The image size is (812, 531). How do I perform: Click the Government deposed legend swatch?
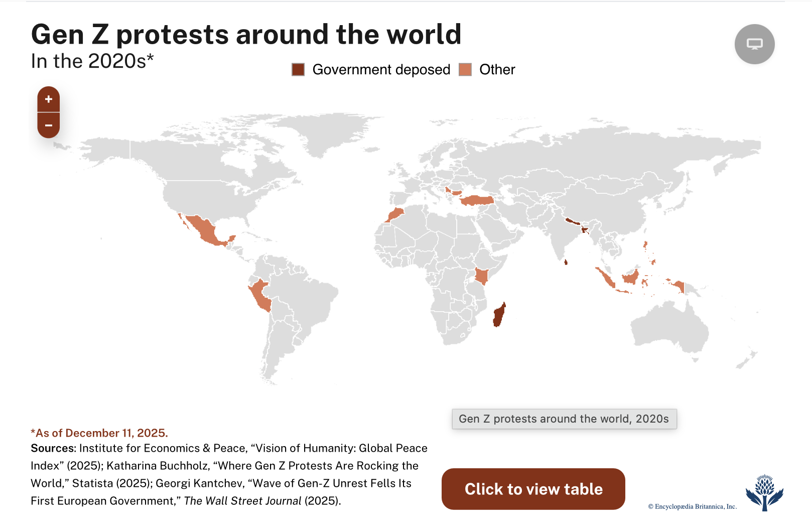pos(298,70)
